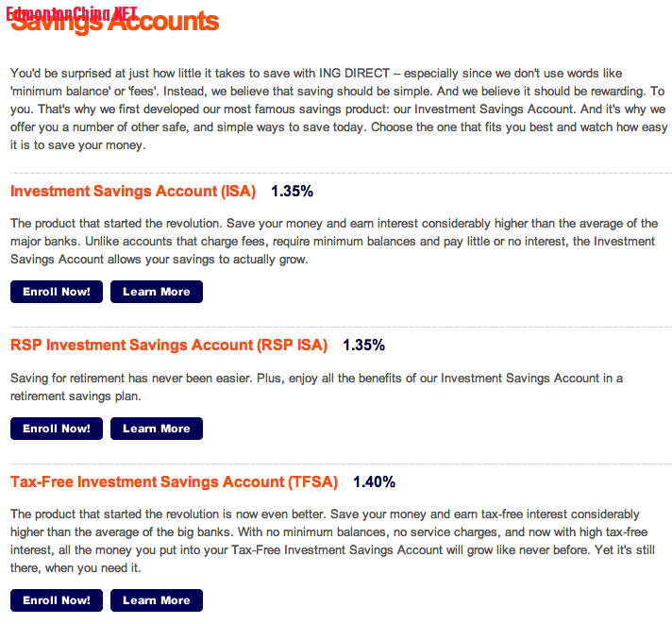Click Enroll Now under Investment Savings Account (ISA)
672x624 pixels.
pyautogui.click(x=57, y=292)
